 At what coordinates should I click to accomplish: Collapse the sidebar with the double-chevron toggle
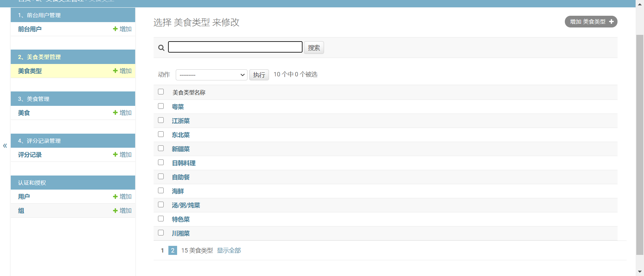[5, 146]
